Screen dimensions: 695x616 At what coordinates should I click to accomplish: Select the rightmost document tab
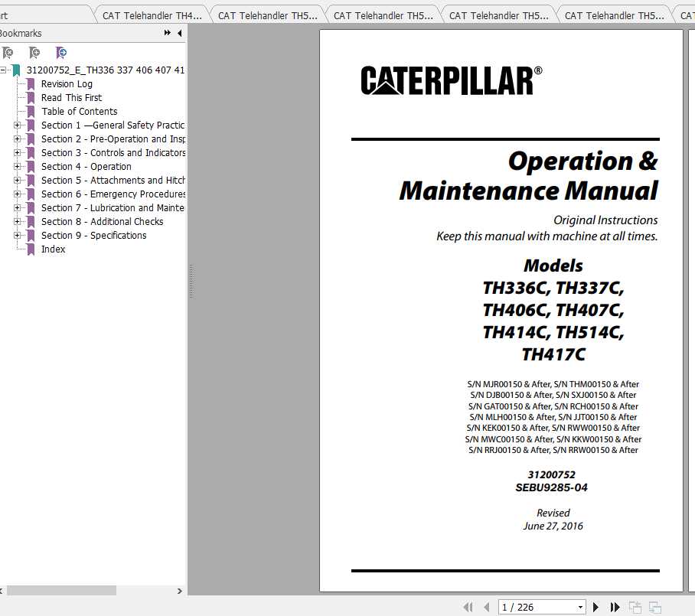(x=687, y=13)
